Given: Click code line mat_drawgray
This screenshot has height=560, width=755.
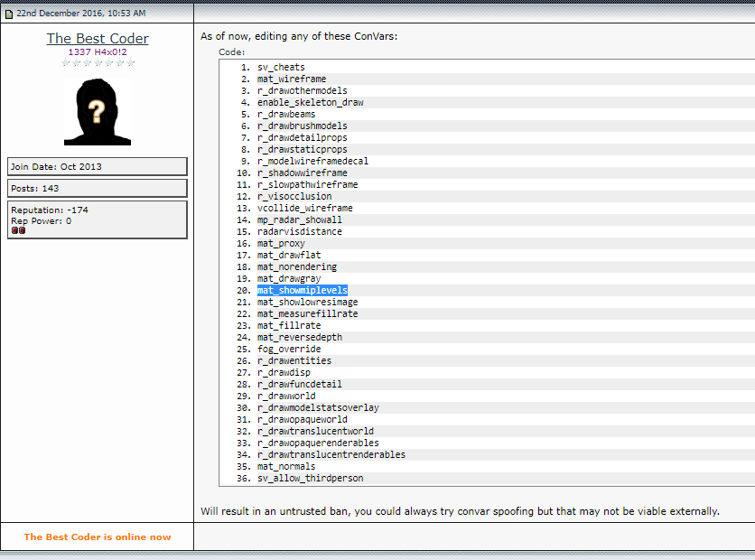Looking at the screenshot, I should pyautogui.click(x=289, y=279).
